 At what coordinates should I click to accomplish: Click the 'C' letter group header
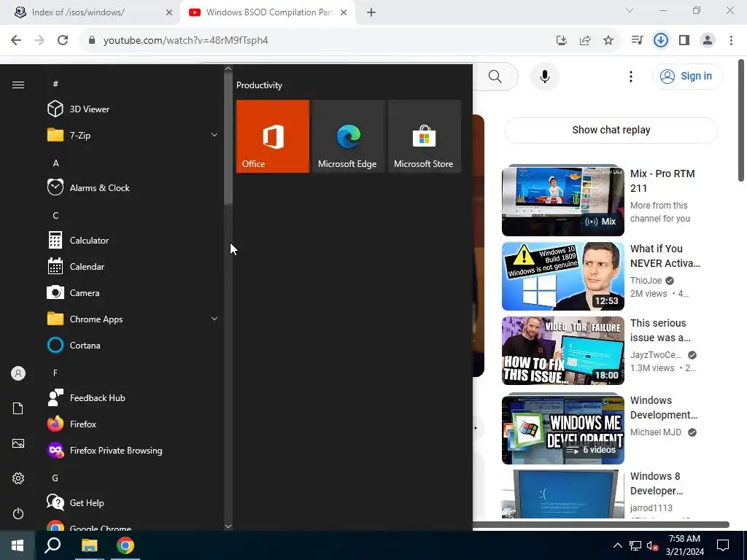click(55, 215)
